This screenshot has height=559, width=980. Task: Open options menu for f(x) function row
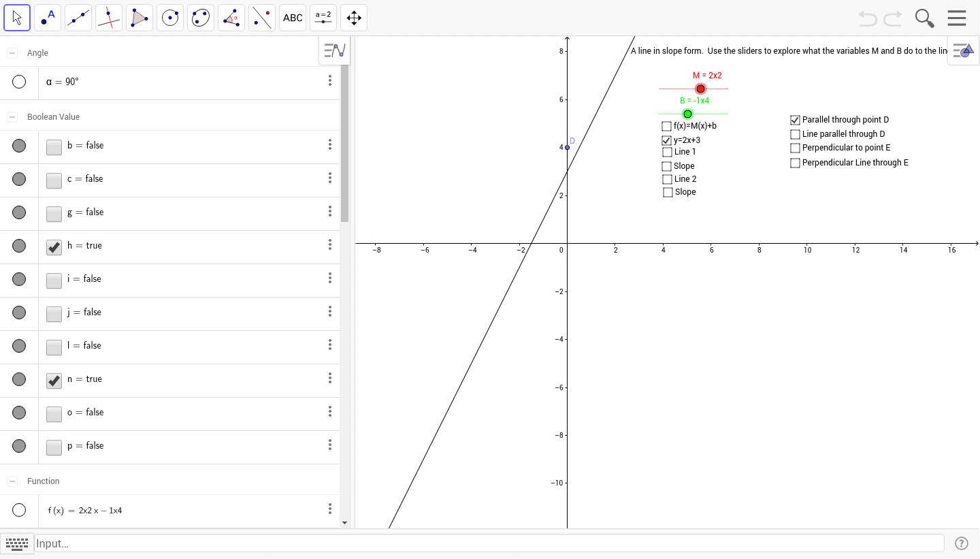[330, 509]
